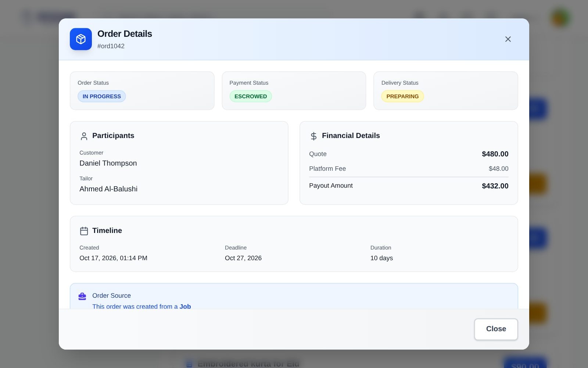Click the Platform Fee value $48.00
This screenshot has width=588, height=368.
(x=498, y=169)
